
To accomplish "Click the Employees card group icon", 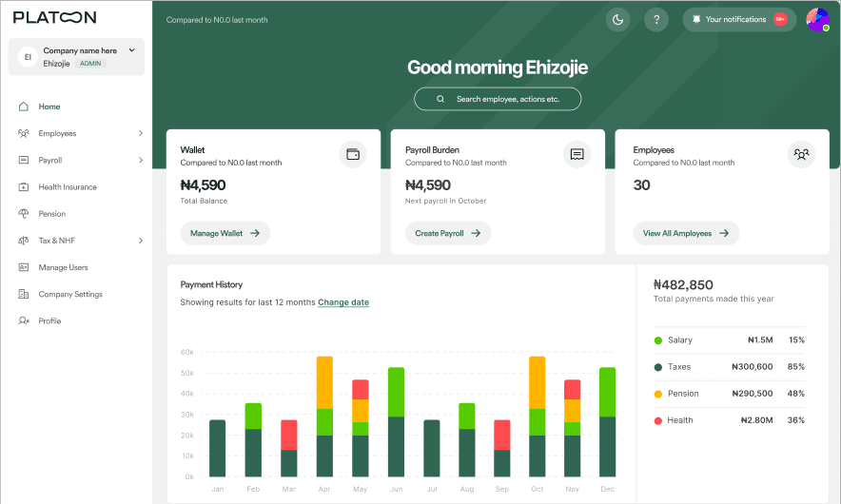I will click(x=801, y=154).
